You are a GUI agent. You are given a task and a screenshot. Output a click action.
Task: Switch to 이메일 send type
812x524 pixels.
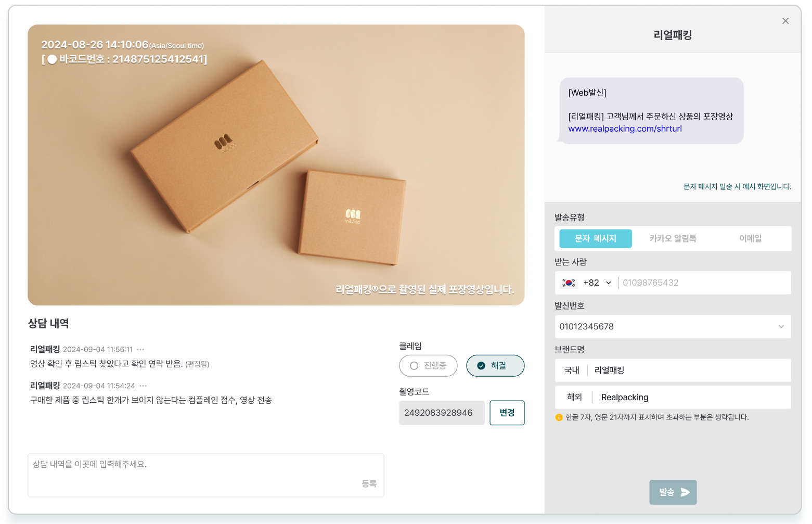tap(750, 239)
